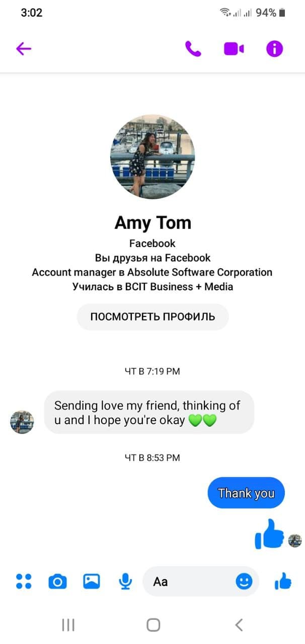The height and width of the screenshot is (644, 305).
Task: Tap Amy Tom name heading
Action: (x=152, y=222)
